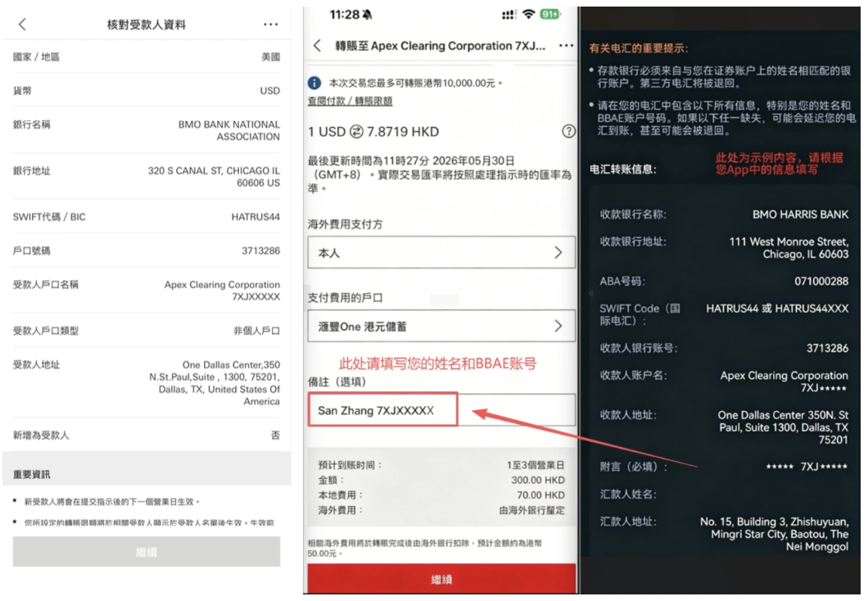
Task: Select BMO HARRIS BANK in dark panel
Action: click(800, 215)
